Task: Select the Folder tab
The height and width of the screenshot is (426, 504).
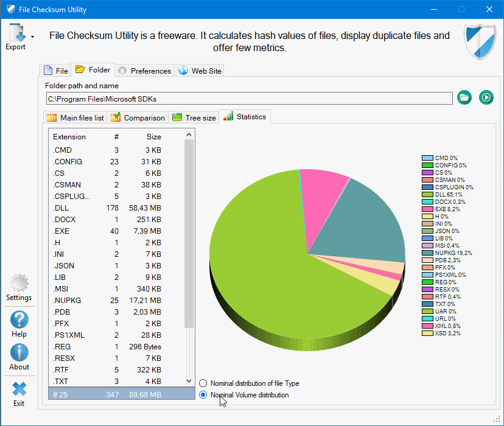Action: point(93,70)
